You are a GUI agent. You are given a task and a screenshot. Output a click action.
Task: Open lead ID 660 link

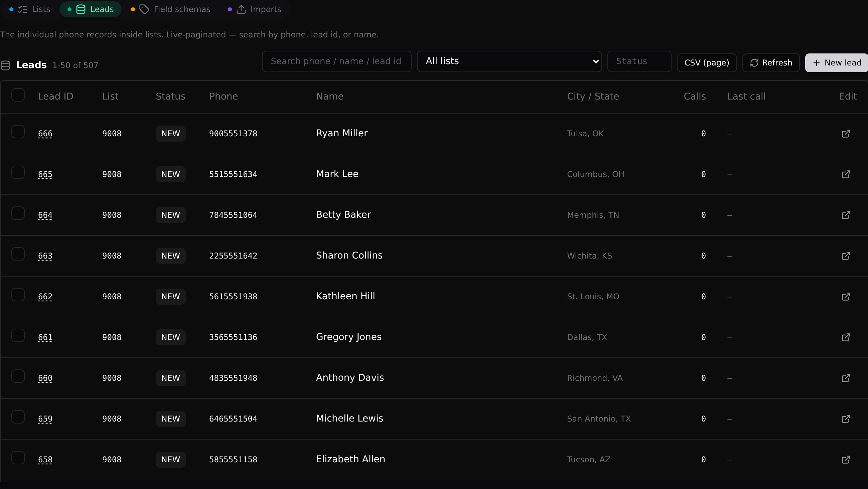(45, 378)
